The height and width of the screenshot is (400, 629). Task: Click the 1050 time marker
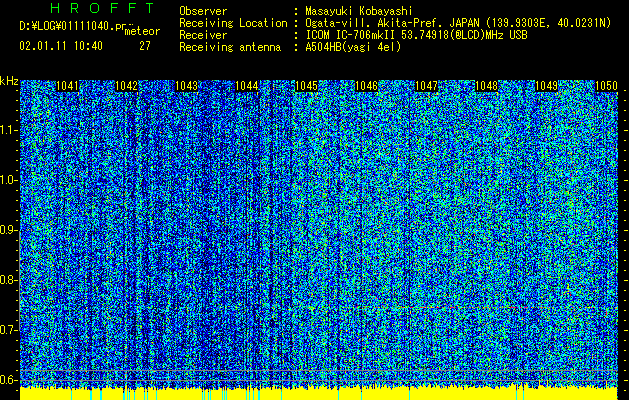(x=606, y=86)
